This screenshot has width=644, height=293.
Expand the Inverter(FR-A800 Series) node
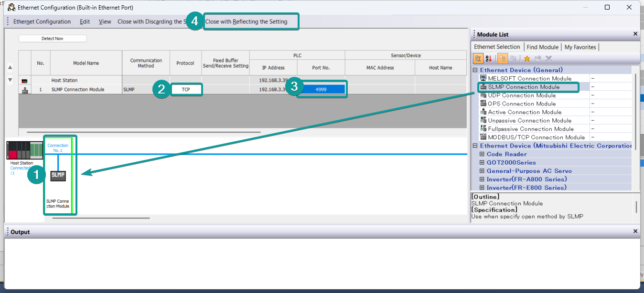click(482, 179)
